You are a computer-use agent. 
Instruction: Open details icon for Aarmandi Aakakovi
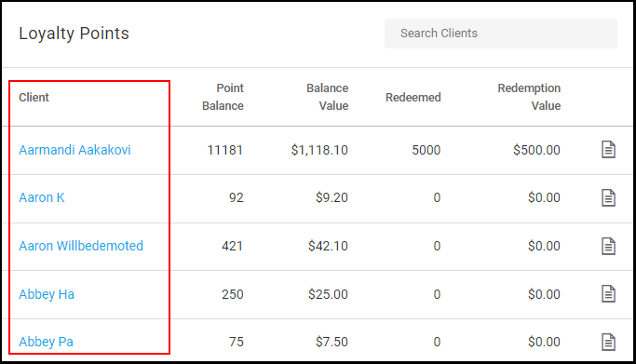pyautogui.click(x=608, y=150)
